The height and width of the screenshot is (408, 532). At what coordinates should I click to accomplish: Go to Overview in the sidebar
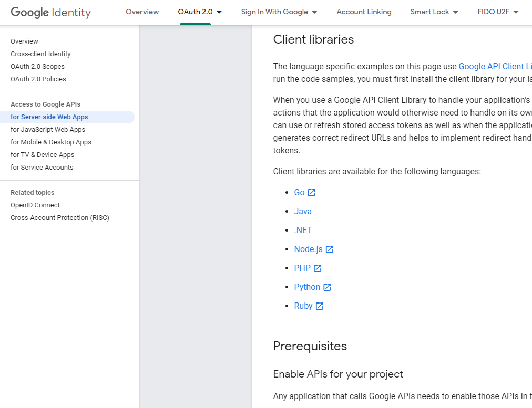tap(24, 41)
